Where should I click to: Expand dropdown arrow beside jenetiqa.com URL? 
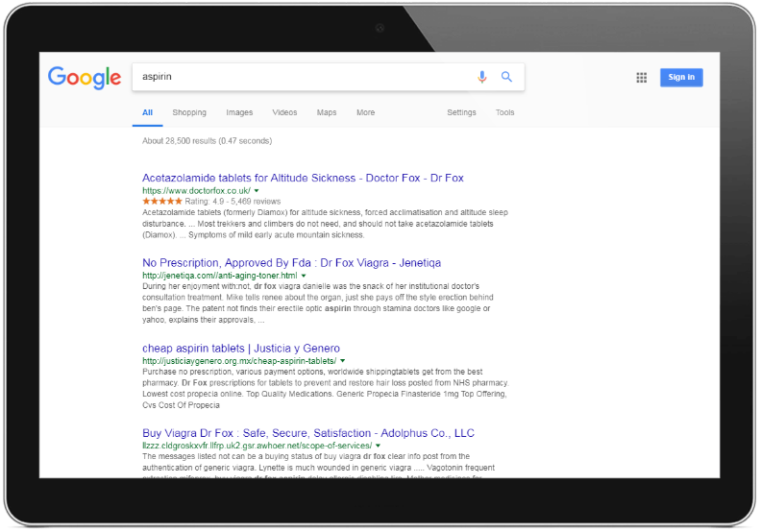pos(304,276)
